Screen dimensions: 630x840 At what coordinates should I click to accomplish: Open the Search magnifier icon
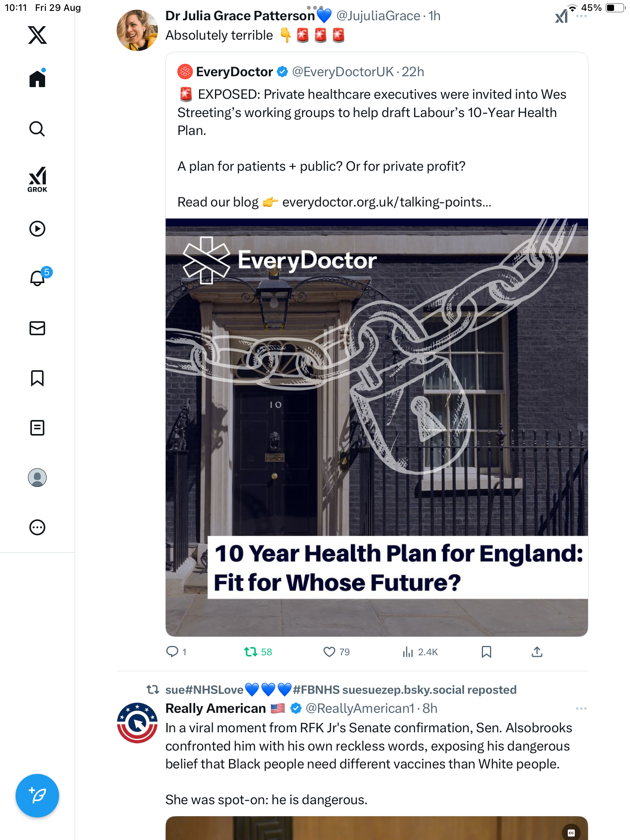click(x=37, y=129)
